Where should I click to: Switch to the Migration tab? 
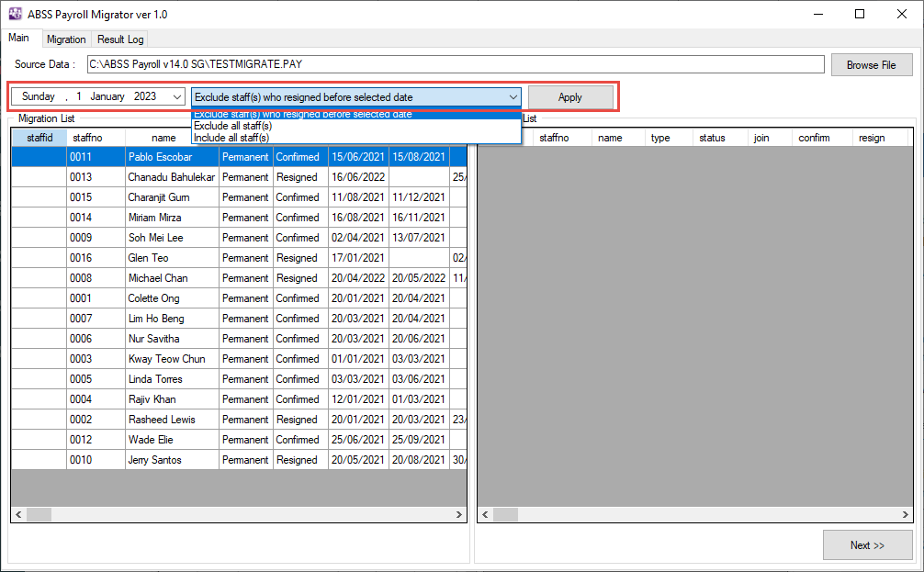tap(66, 39)
